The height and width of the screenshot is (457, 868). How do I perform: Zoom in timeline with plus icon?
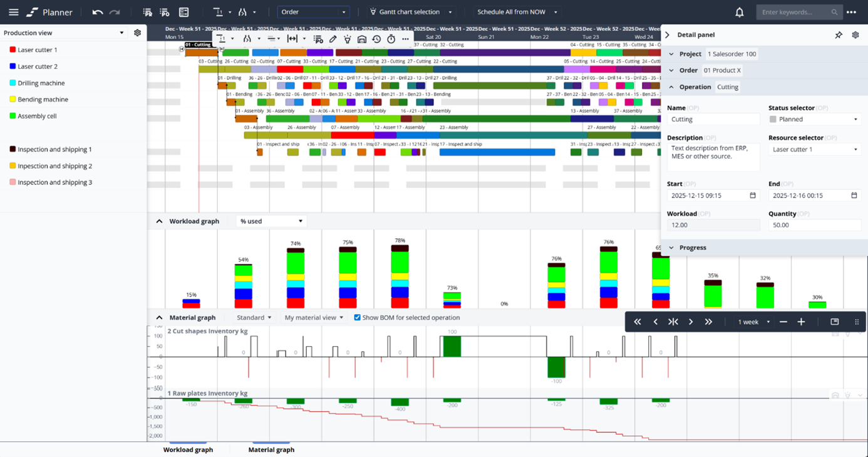coord(801,322)
